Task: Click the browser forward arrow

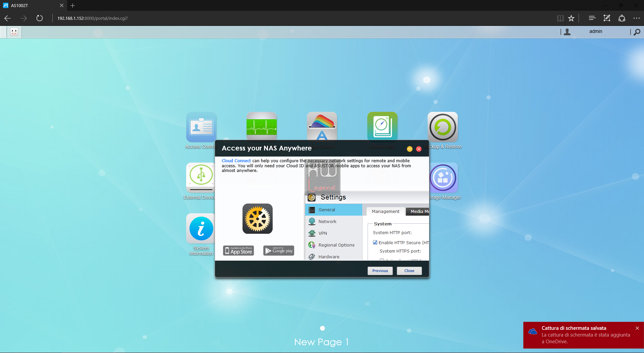Action: [x=23, y=18]
